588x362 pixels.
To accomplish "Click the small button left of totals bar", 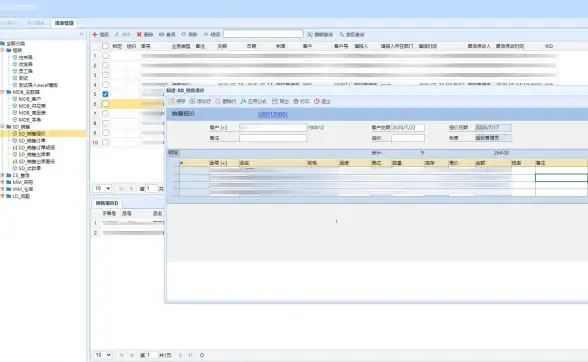I will 173,153.
